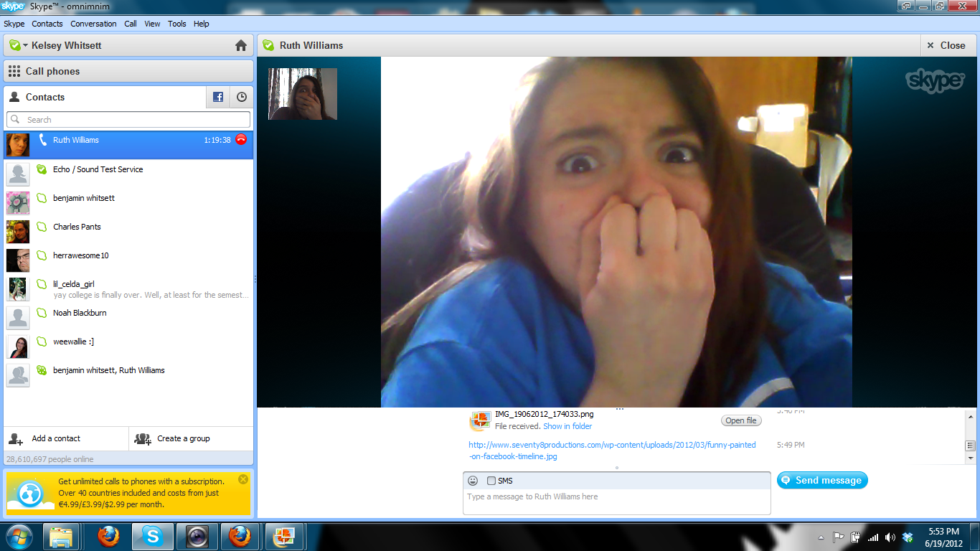Click the Call phones dial pad icon

[14, 71]
